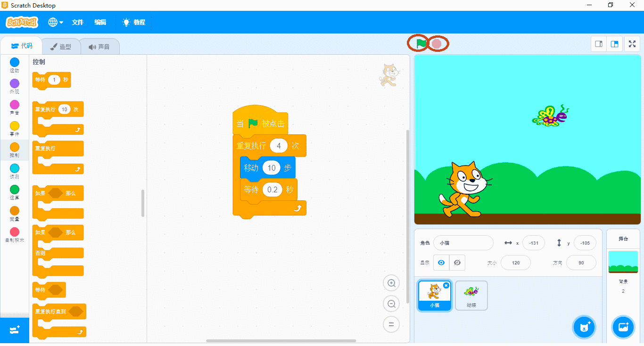644x346 pixels.
Task: Enter full screen stage mode
Action: click(x=632, y=44)
